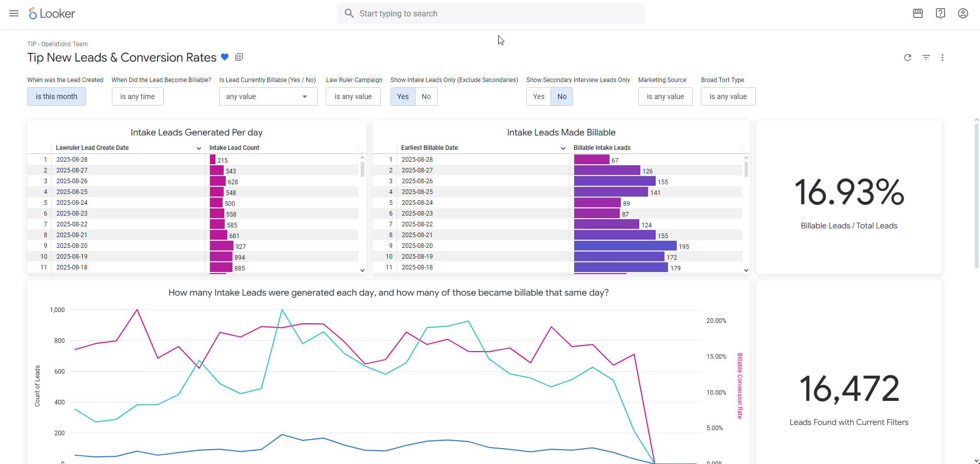Toggle the dashboard filters bar icon

coord(926,57)
